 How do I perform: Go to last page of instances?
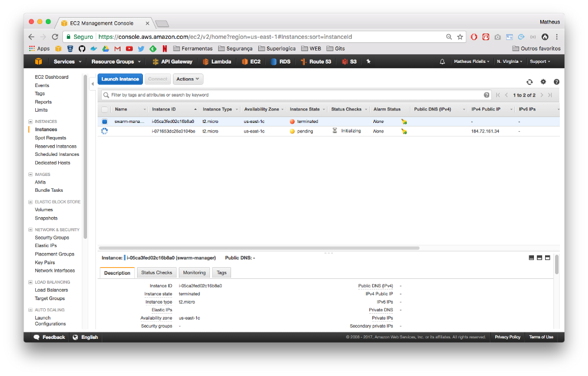pyautogui.click(x=550, y=95)
